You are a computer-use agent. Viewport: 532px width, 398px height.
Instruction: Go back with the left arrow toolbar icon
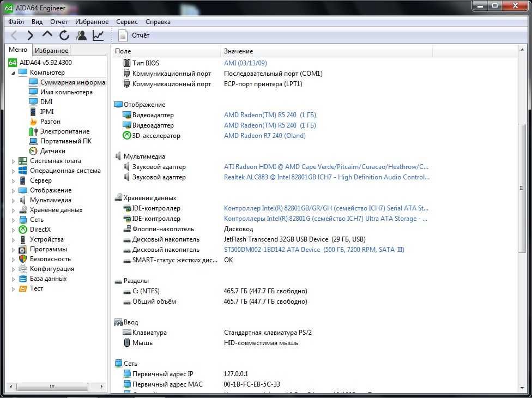[14, 35]
